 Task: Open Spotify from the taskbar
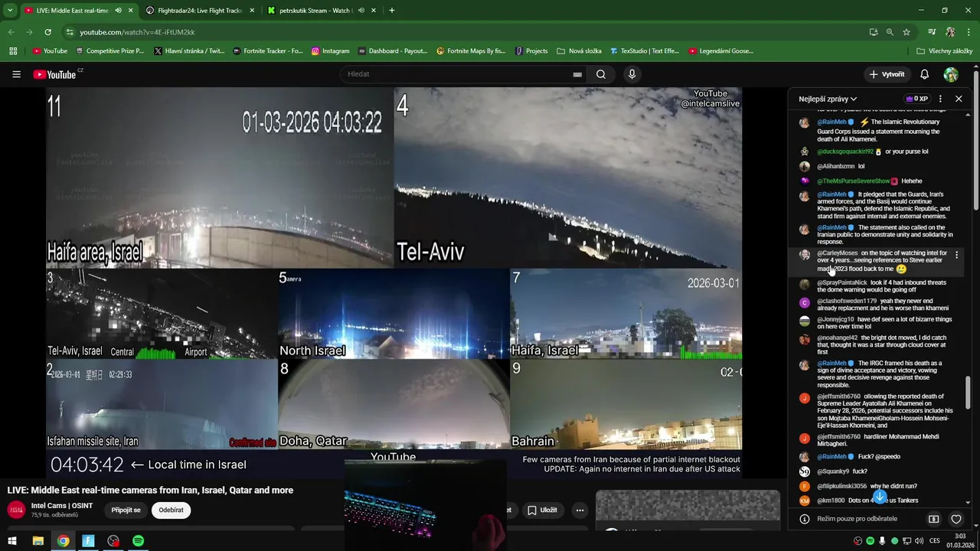point(138,541)
